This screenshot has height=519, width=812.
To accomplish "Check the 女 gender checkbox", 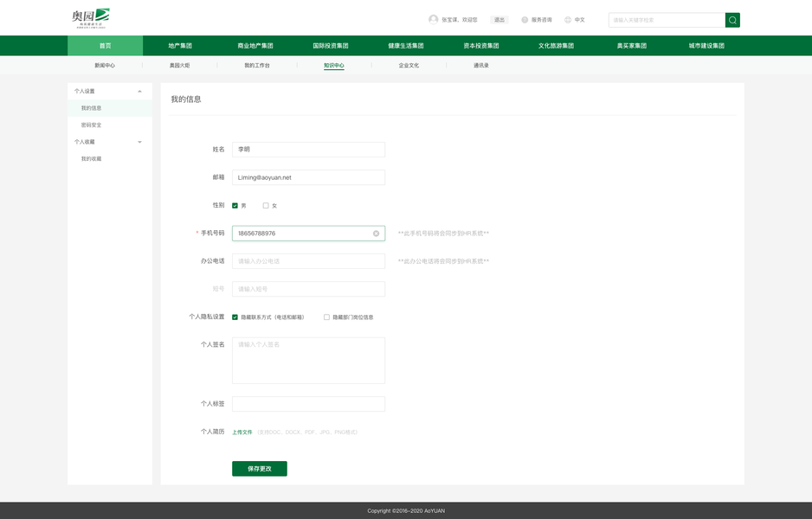I will pos(266,205).
